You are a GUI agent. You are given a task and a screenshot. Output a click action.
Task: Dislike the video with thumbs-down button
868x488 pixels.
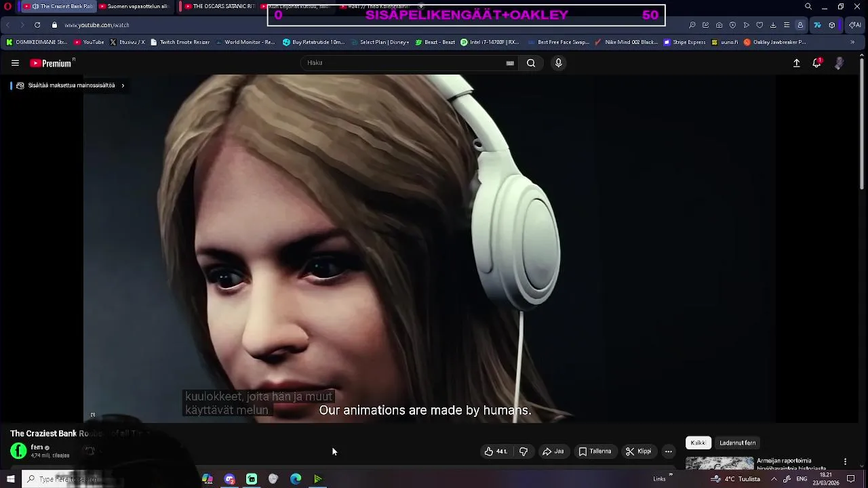click(x=524, y=451)
